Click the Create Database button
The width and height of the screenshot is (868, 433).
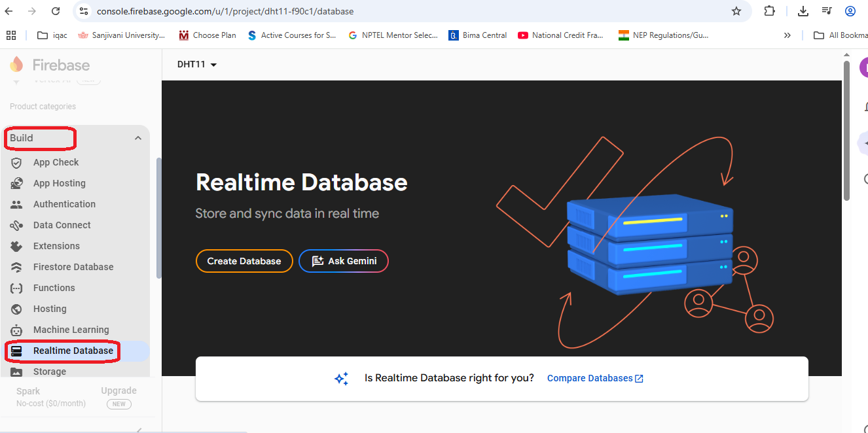coord(244,261)
